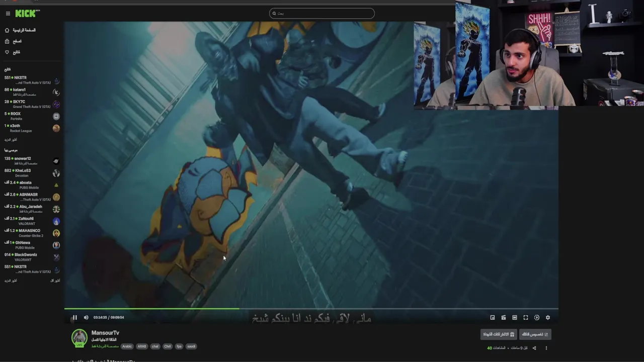This screenshot has height=362, width=644.
Task: Open BlackSwordz VALORANT channel
Action: pyautogui.click(x=32, y=257)
